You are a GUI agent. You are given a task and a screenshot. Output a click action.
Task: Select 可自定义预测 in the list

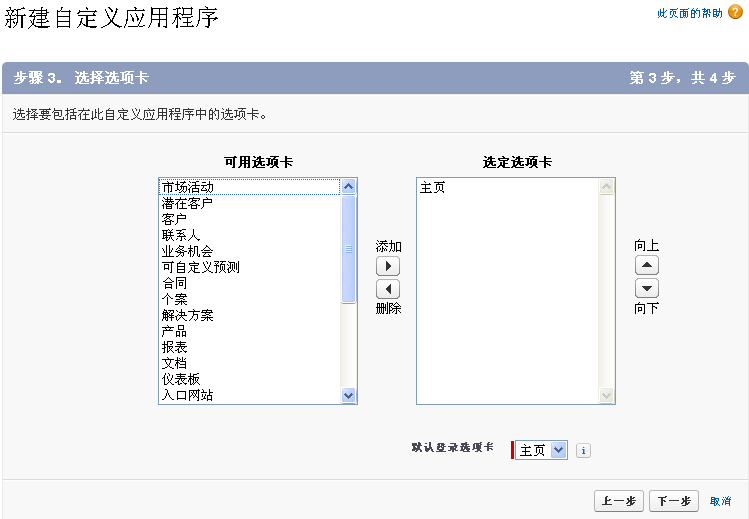pos(200,267)
